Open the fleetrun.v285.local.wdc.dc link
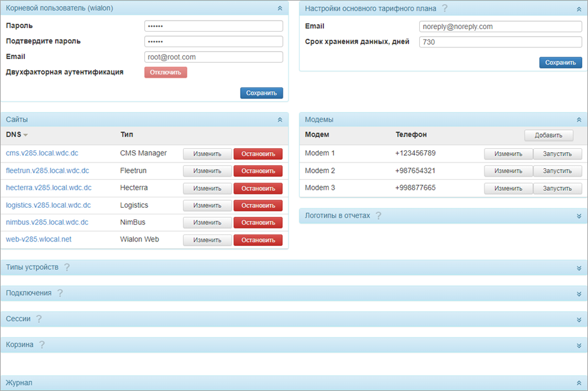This screenshot has width=588, height=391. (x=47, y=170)
